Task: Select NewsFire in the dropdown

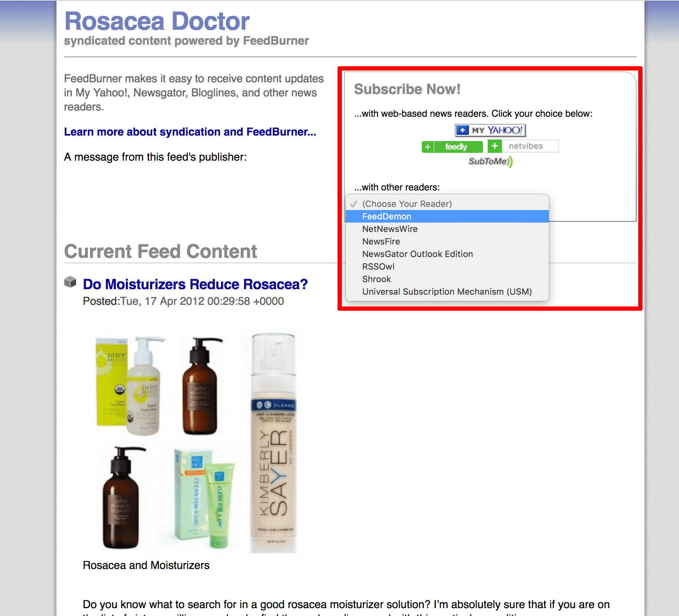Action: tap(447, 241)
